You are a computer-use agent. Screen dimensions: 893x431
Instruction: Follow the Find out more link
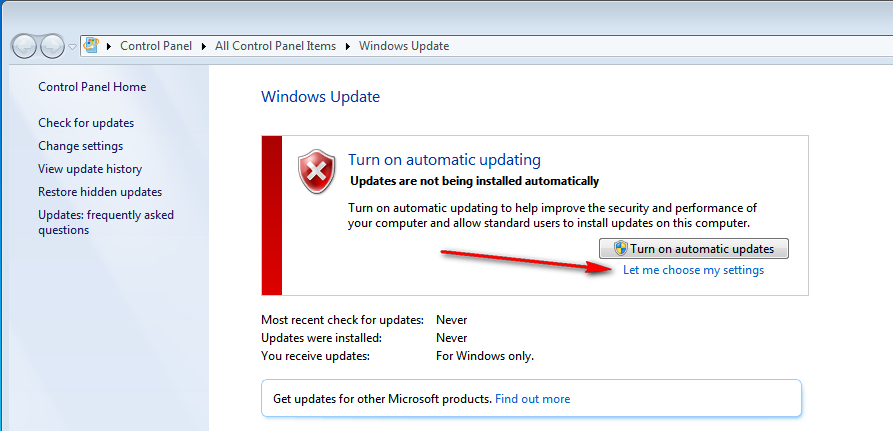532,399
